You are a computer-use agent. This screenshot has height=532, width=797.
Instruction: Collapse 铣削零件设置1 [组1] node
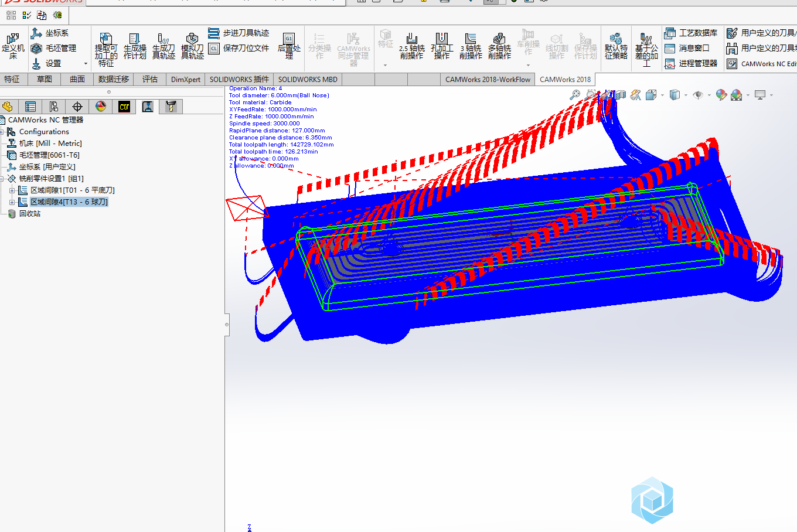[2, 179]
